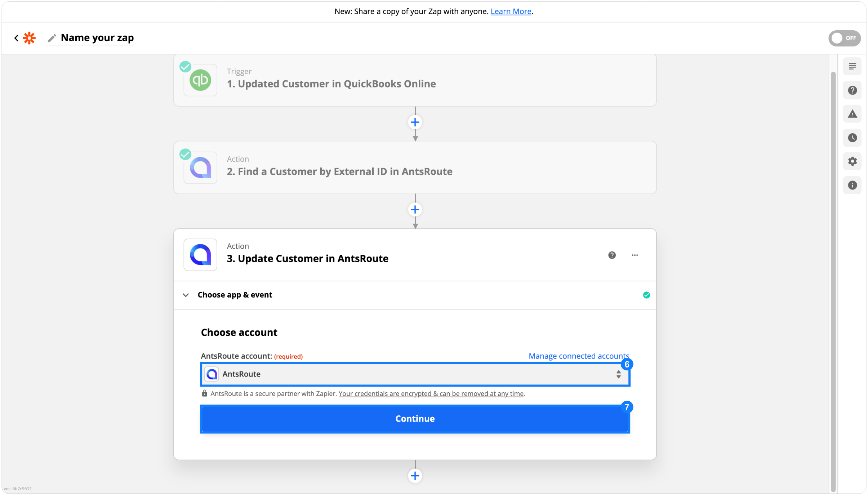This screenshot has height=495, width=868.
Task: Add a step after step 3
Action: pyautogui.click(x=415, y=476)
